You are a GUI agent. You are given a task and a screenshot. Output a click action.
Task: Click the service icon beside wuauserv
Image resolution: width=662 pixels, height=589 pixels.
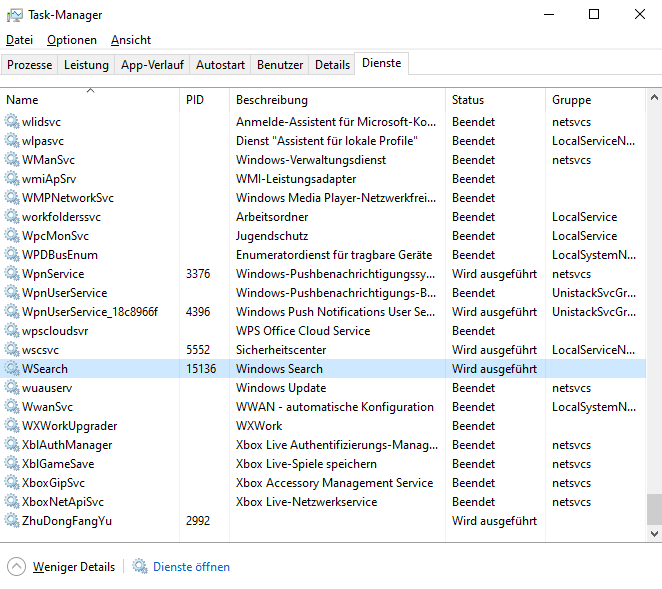(x=12, y=388)
